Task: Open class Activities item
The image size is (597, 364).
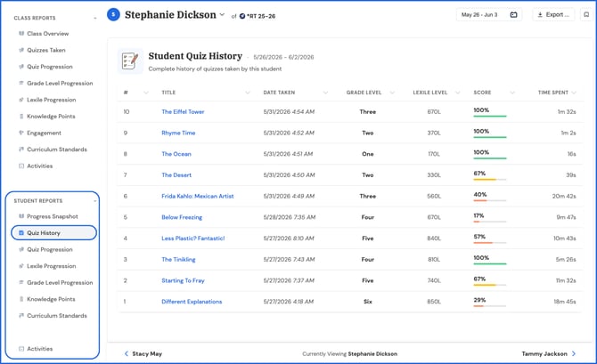Action: coord(39,166)
